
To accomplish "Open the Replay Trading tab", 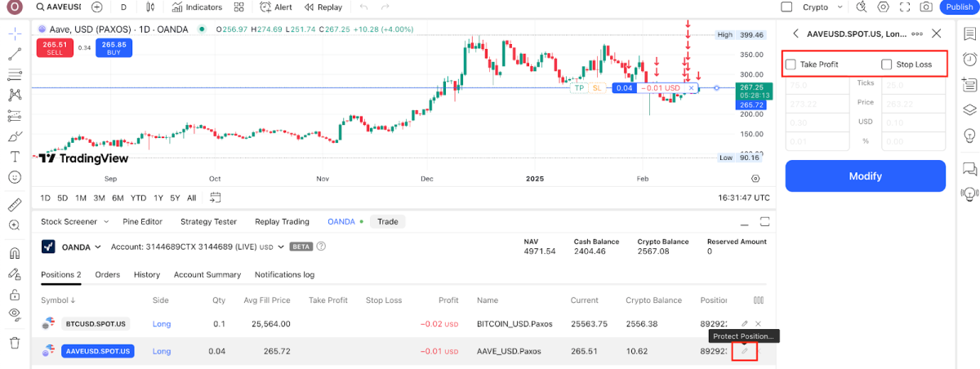I will (282, 221).
